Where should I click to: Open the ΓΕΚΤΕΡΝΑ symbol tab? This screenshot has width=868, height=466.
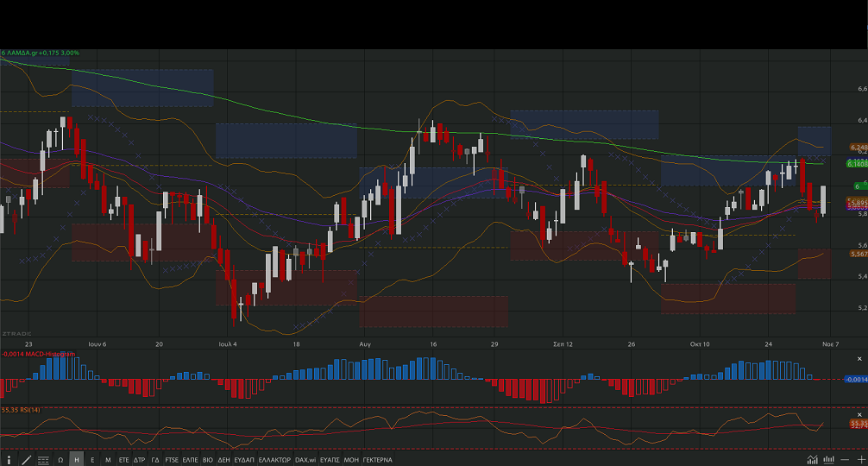coord(377,459)
